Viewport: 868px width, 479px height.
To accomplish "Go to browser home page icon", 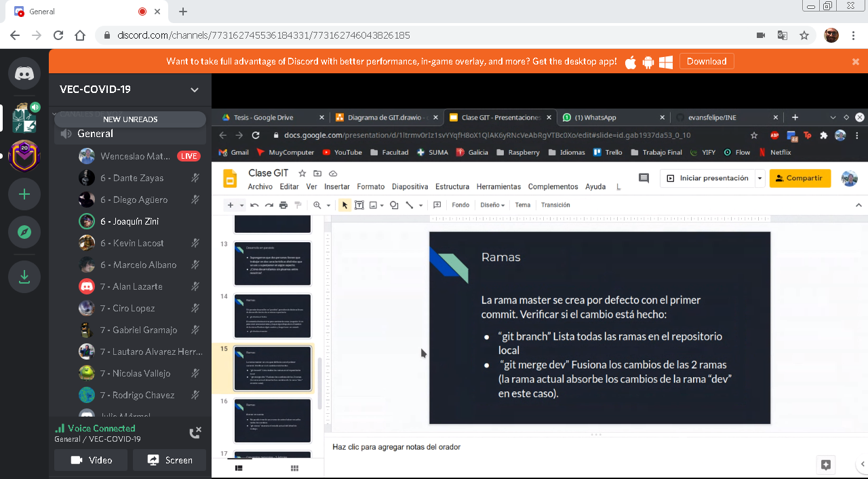I will point(80,35).
